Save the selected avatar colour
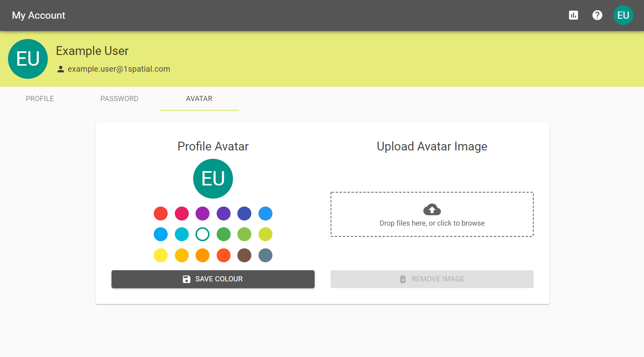The width and height of the screenshot is (644, 357). pyautogui.click(x=213, y=279)
